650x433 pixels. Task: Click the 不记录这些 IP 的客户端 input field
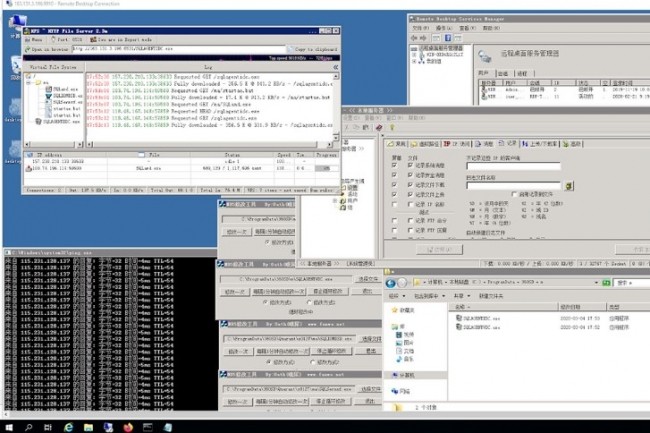click(x=513, y=166)
